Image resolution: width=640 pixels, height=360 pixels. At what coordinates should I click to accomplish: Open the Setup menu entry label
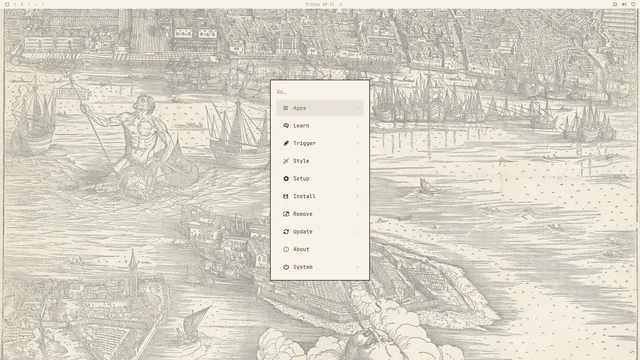click(301, 179)
